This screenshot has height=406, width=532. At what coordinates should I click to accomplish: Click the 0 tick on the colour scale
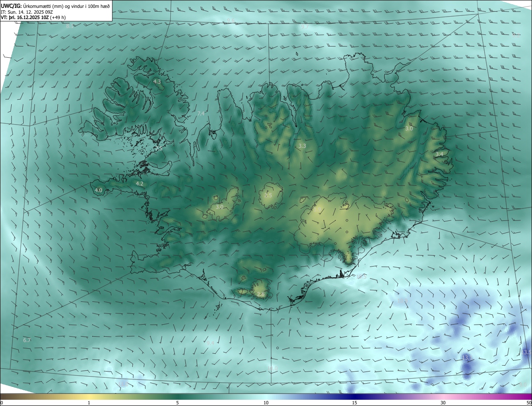pos(2,403)
